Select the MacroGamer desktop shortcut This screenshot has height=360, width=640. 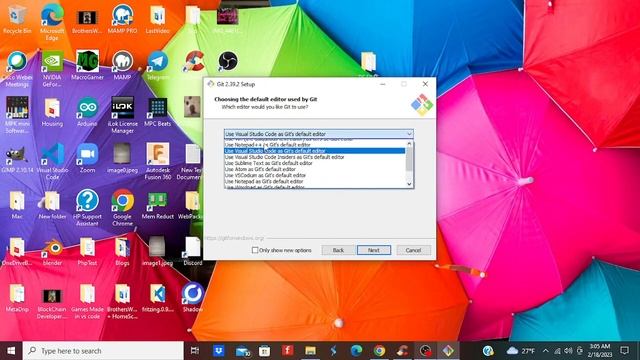point(87,66)
